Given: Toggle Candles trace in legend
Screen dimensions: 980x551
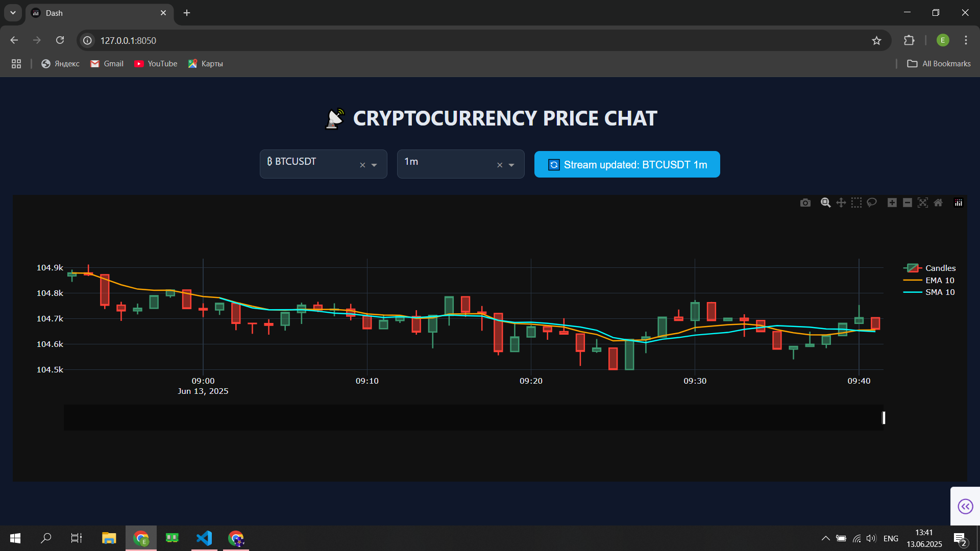Looking at the screenshot, I should 940,268.
